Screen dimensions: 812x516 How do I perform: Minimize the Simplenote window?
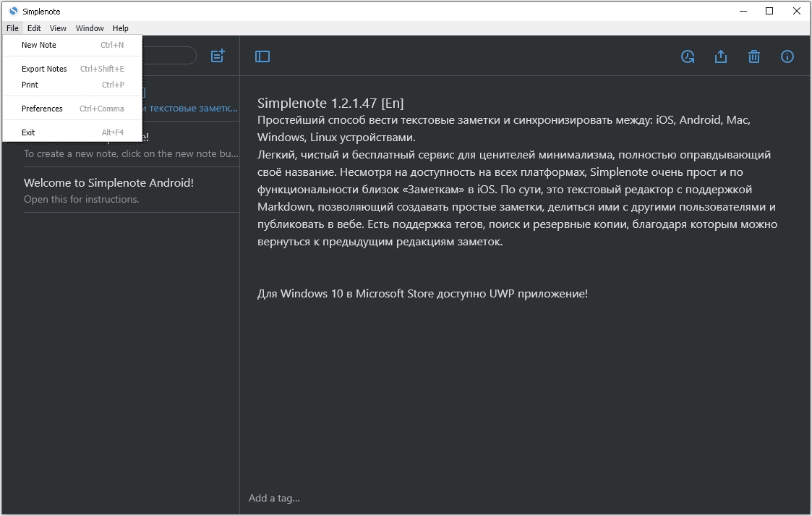coord(743,11)
